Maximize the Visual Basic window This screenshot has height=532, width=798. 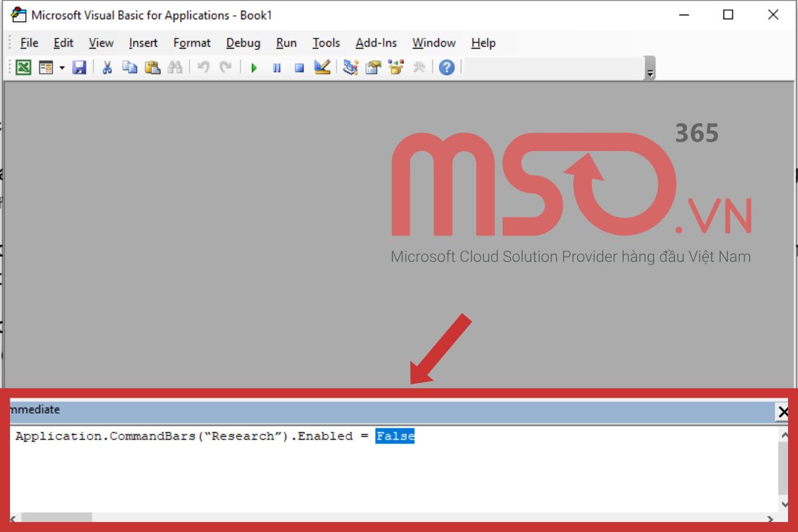[x=728, y=15]
